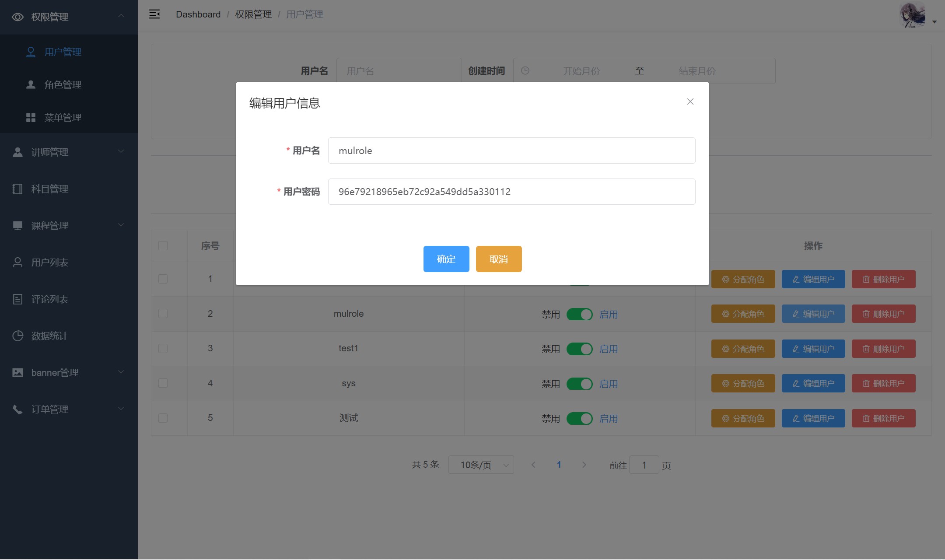
Task: Click the 评论列表 document icon
Action: [x=17, y=299]
